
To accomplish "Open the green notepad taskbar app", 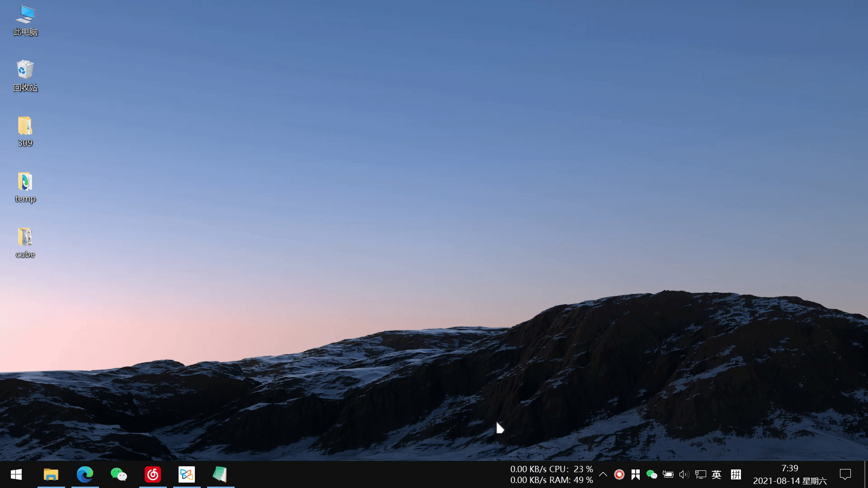I will (x=221, y=474).
